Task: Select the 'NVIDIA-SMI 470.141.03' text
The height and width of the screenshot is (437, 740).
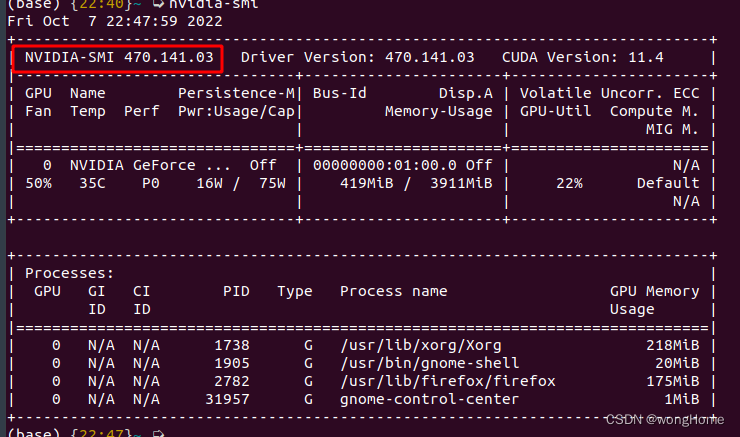Action: pos(119,58)
